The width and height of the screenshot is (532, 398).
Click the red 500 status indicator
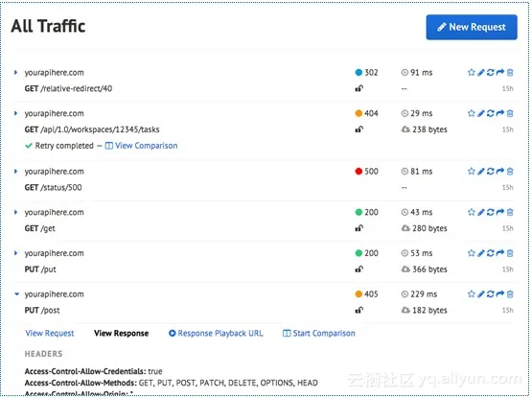[366, 172]
